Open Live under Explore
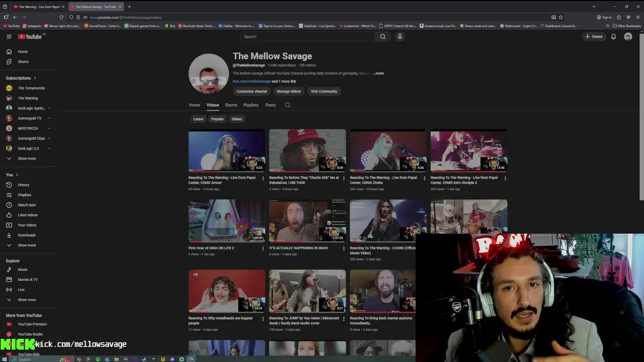The image size is (644, 362). tap(21, 290)
